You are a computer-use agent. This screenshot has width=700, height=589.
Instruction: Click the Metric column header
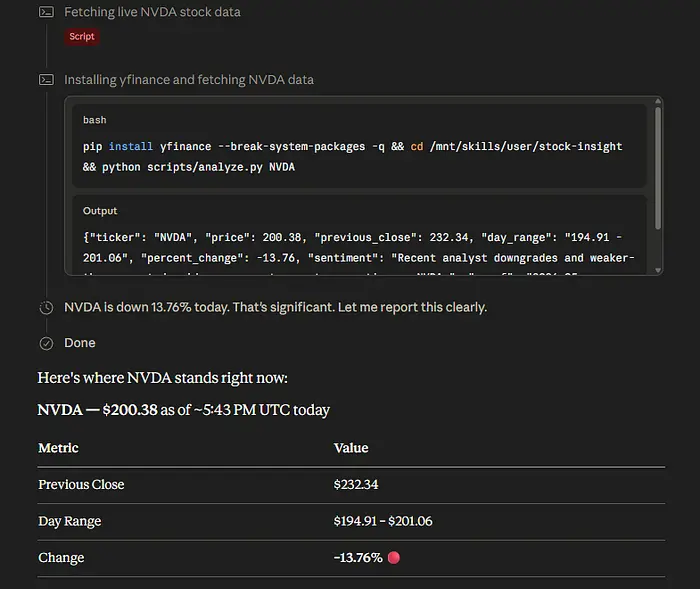58,448
